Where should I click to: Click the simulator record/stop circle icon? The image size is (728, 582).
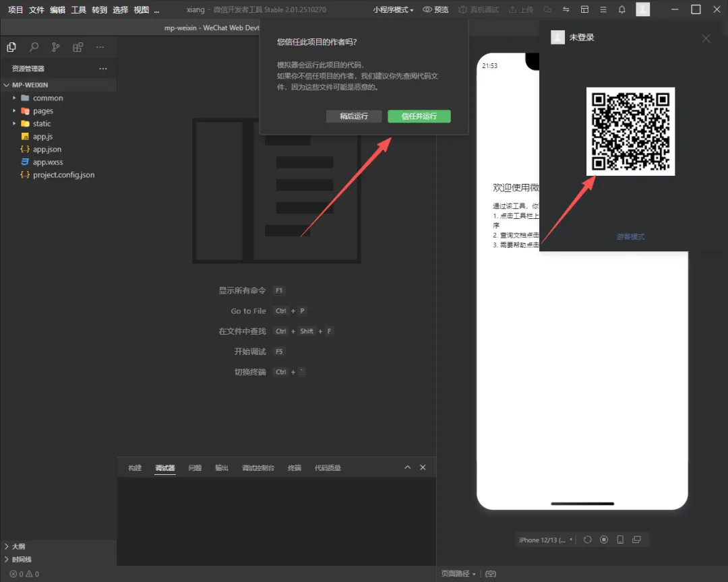pyautogui.click(x=604, y=540)
